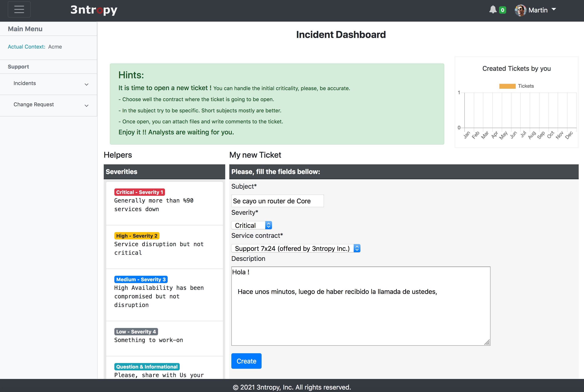Click 'Enjoy it !! Analysts are waiting' text
Screen dimensions: 584x392
(x=176, y=132)
